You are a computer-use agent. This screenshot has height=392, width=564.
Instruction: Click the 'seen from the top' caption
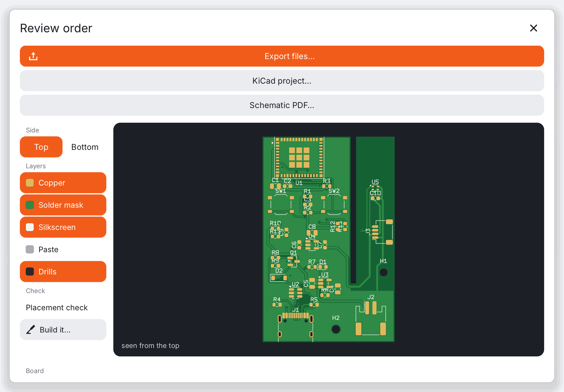(150, 346)
